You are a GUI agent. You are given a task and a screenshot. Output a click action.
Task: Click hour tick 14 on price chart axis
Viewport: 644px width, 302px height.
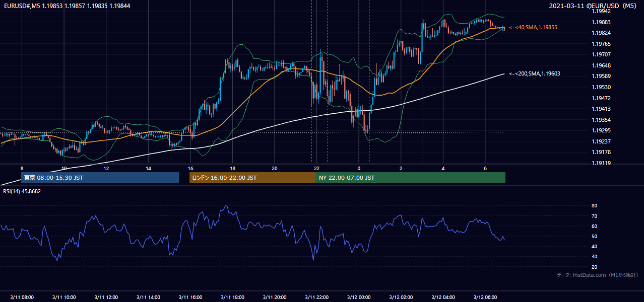pos(148,168)
